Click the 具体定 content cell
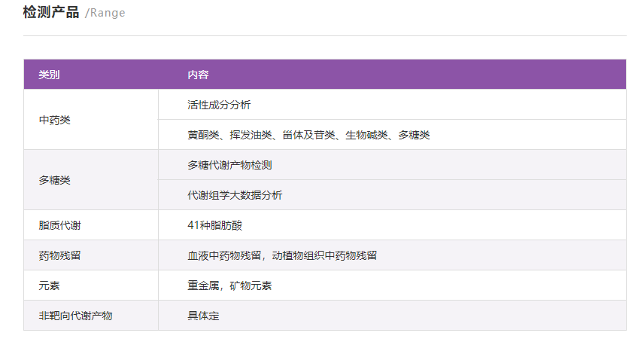This screenshot has width=644, height=345. tap(203, 316)
